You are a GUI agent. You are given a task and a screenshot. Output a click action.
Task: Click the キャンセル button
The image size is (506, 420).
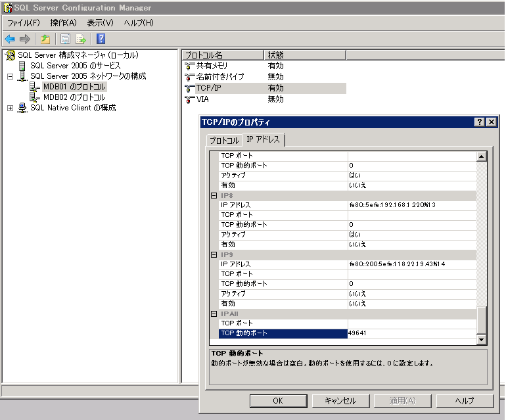(340, 400)
